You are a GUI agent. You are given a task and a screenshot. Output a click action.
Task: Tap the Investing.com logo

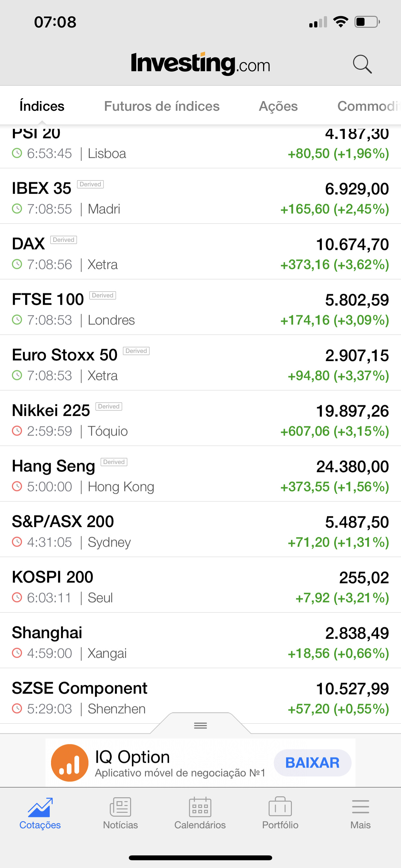click(x=200, y=64)
